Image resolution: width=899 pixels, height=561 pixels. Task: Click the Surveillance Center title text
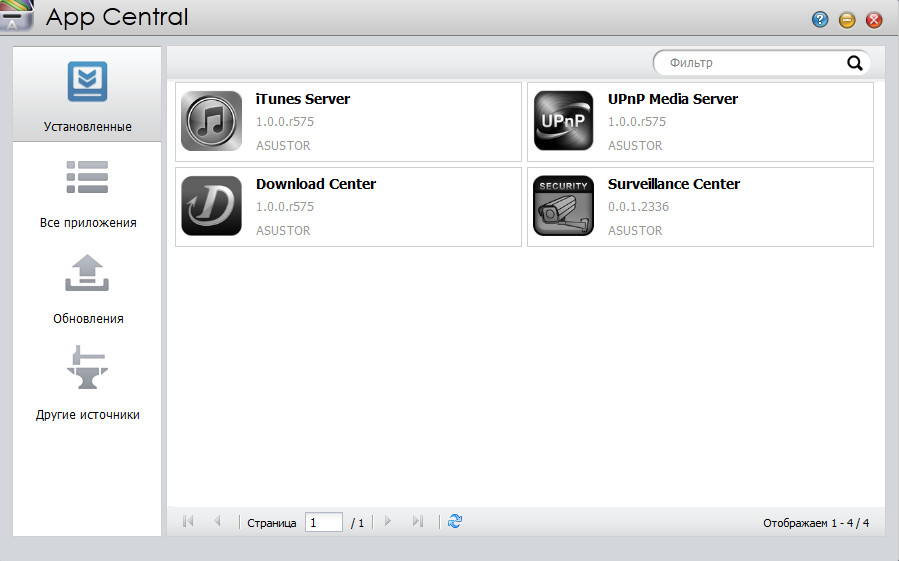(674, 184)
